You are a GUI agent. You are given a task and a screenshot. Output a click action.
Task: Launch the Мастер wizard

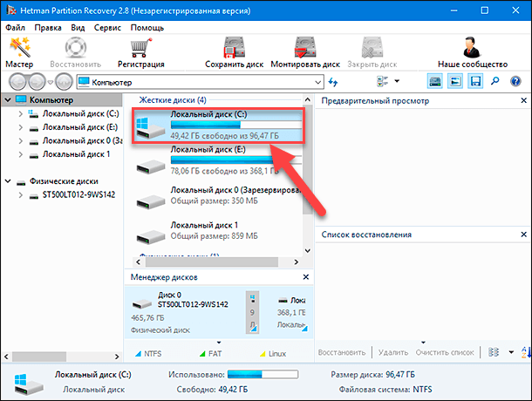click(x=19, y=52)
